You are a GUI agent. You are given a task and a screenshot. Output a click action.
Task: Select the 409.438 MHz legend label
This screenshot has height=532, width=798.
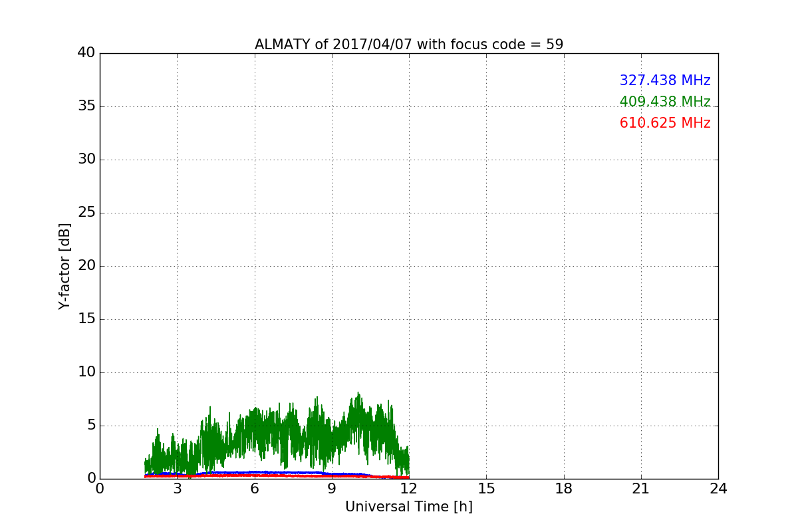[665, 102]
